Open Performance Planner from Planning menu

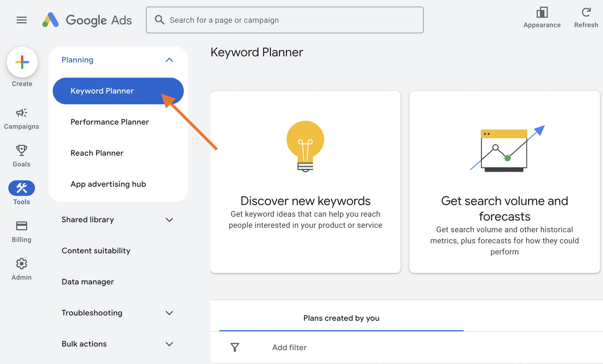(109, 122)
